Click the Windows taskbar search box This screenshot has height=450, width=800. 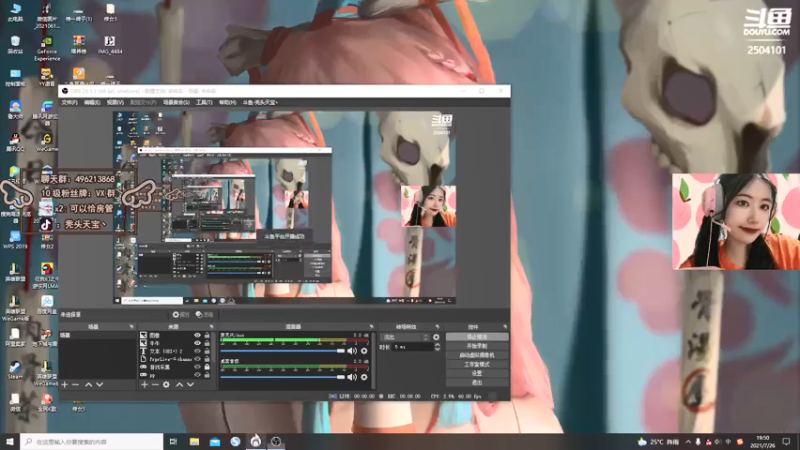click(92, 441)
